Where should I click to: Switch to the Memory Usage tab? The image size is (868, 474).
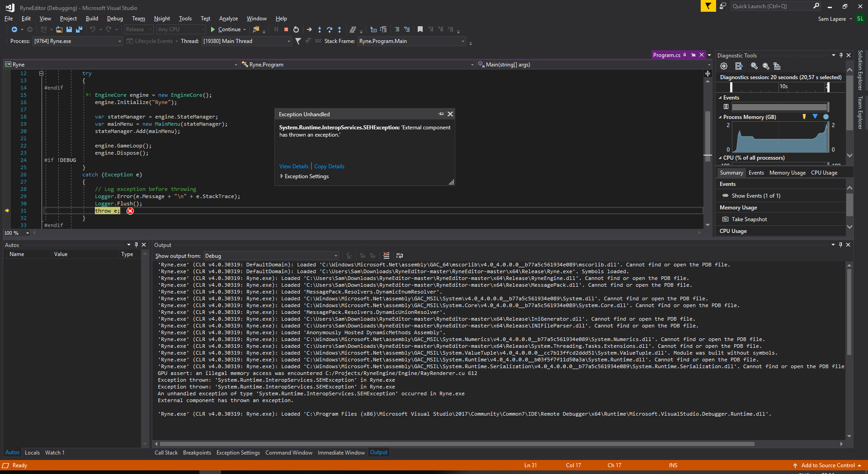pyautogui.click(x=787, y=172)
